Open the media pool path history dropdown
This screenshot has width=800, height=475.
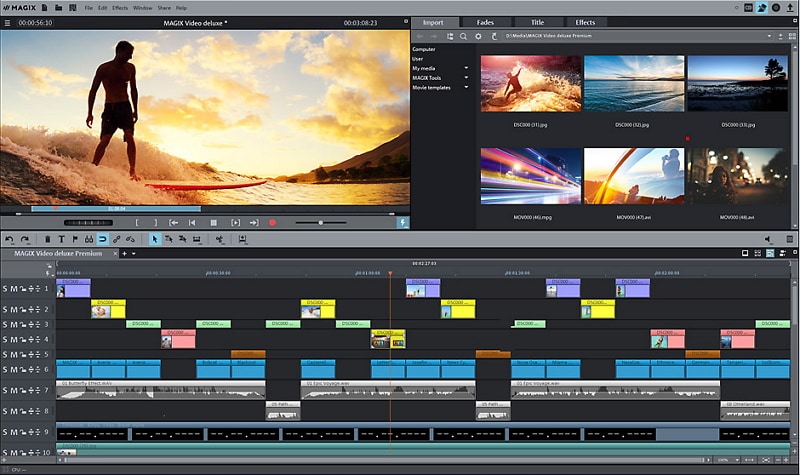click(x=769, y=36)
